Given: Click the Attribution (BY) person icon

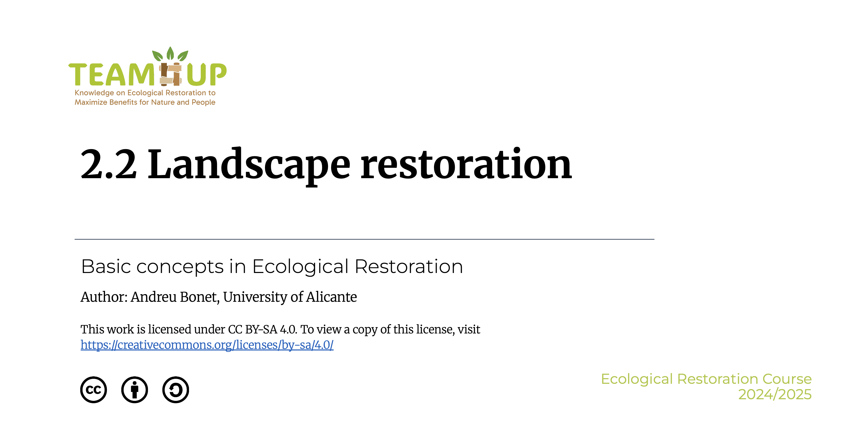Looking at the screenshot, I should (x=134, y=390).
